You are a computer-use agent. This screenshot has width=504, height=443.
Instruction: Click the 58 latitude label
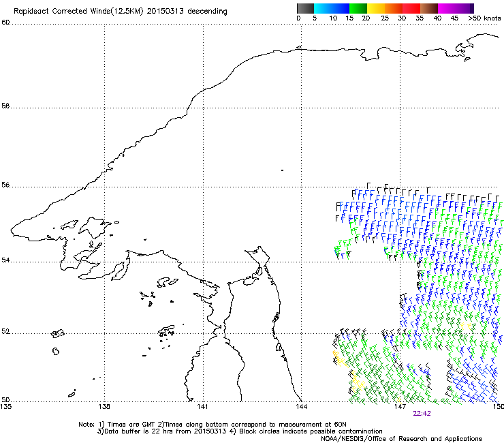pyautogui.click(x=5, y=106)
